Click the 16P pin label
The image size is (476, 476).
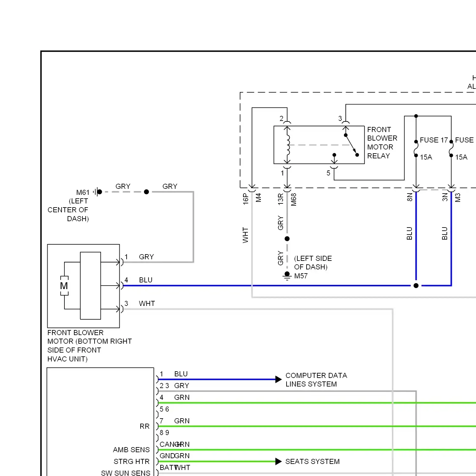(245, 199)
